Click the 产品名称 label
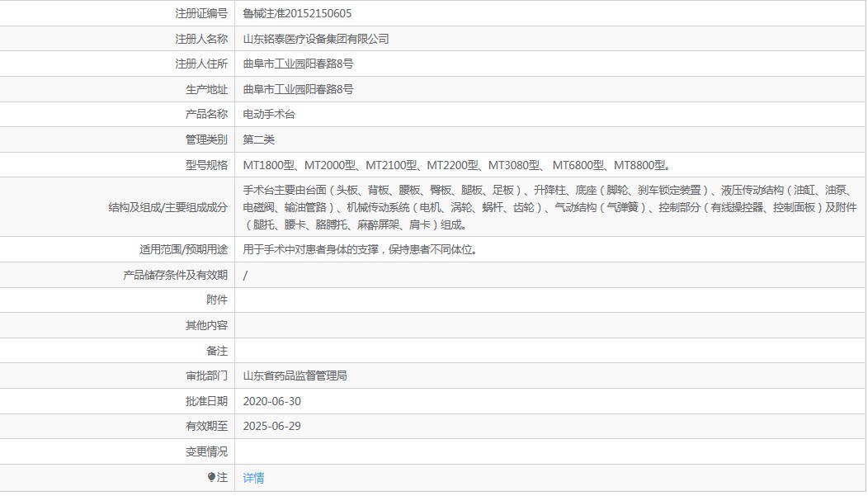The image size is (868, 496). click(207, 115)
